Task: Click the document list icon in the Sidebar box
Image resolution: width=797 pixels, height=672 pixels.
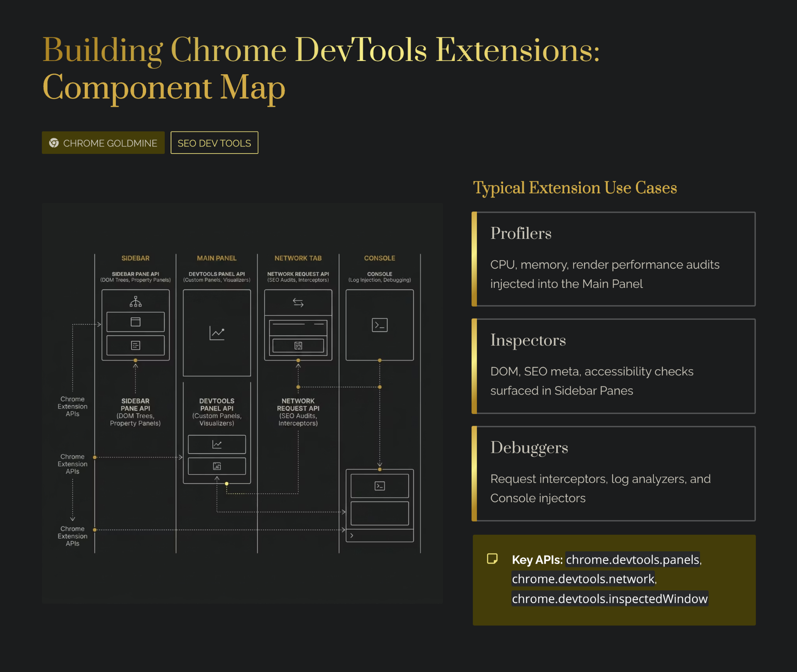Action: click(135, 345)
